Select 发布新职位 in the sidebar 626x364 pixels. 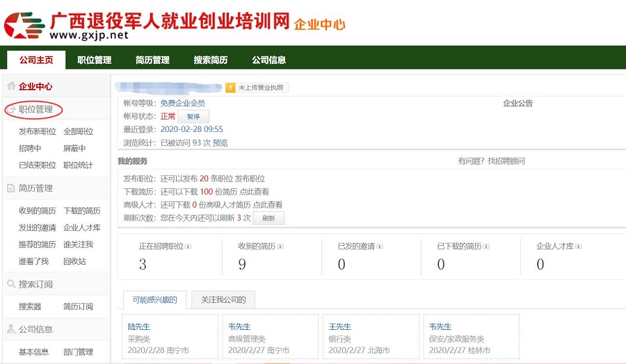pyautogui.click(x=38, y=131)
